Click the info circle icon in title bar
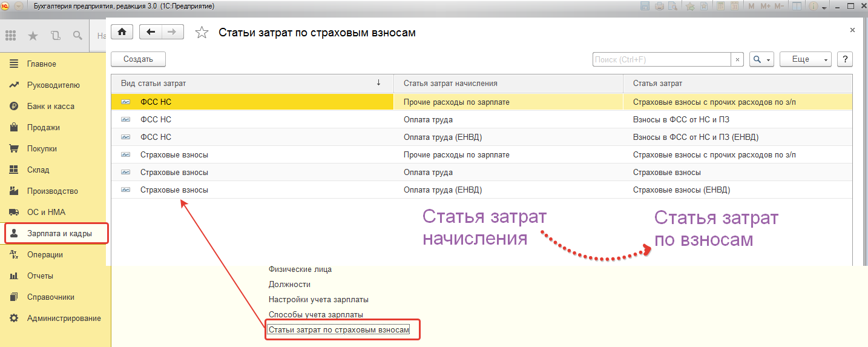The image size is (868, 347). point(814,6)
